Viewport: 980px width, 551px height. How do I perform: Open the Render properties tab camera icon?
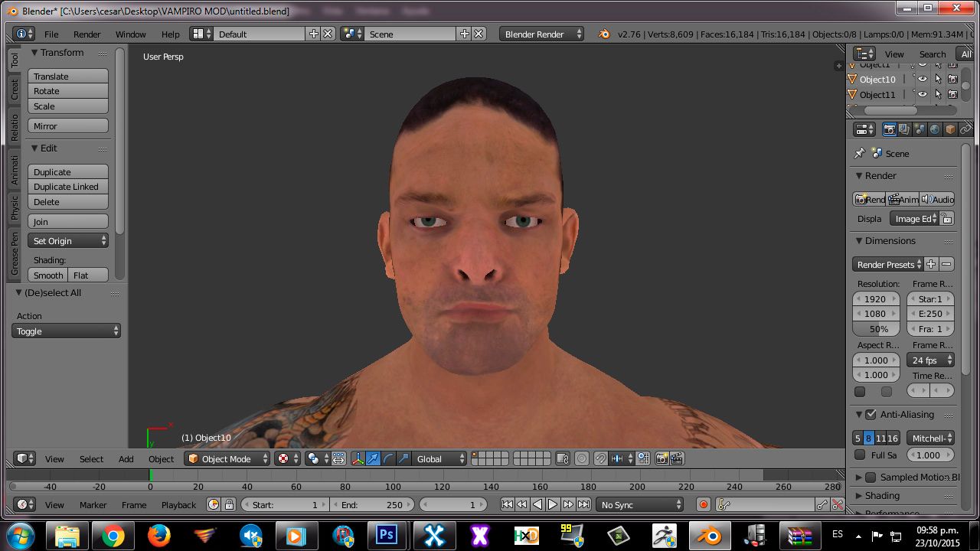point(890,129)
